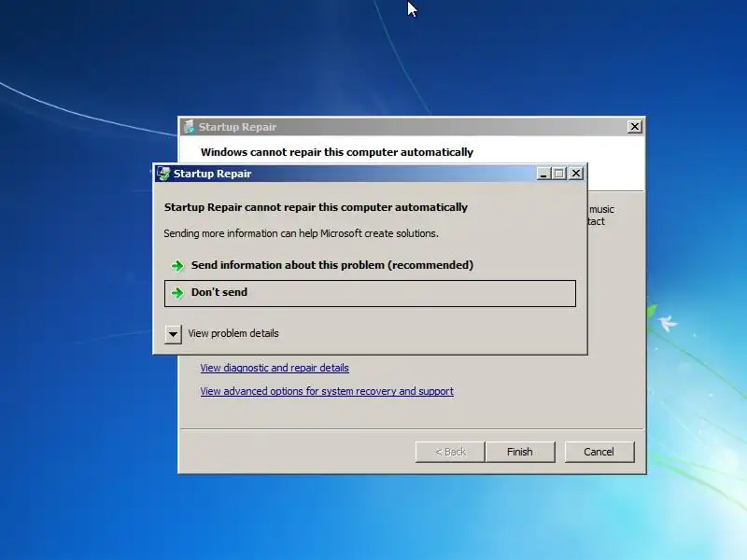This screenshot has height=560, width=747.
Task: Click 'Sending more information can help Microsoft' text
Action: pos(301,234)
